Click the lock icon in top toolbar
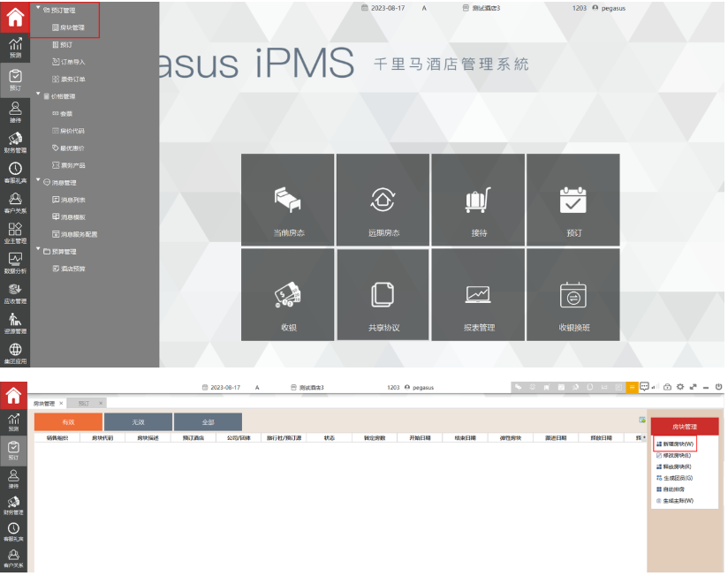This screenshot has width=728, height=576. (x=667, y=387)
